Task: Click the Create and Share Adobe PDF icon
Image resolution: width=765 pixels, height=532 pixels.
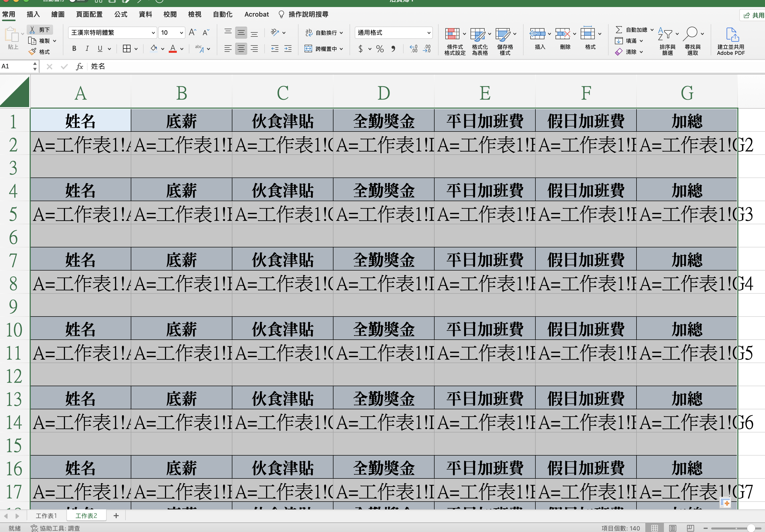Action: [x=732, y=35]
